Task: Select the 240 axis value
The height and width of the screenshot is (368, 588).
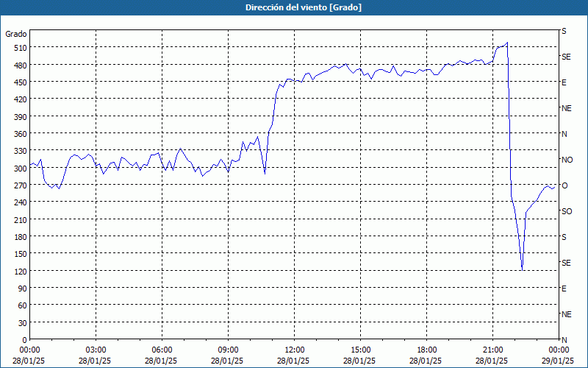Action: 21,202
